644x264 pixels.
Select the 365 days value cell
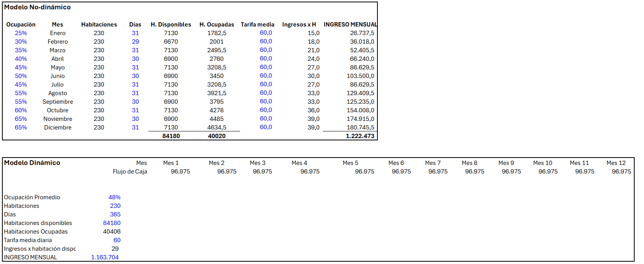pos(115,214)
